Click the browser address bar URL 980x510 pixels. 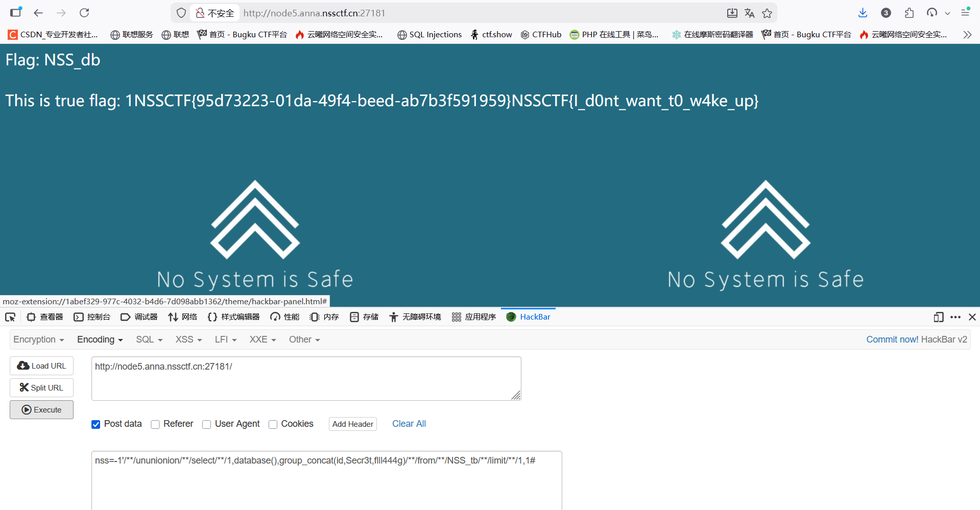click(x=314, y=13)
